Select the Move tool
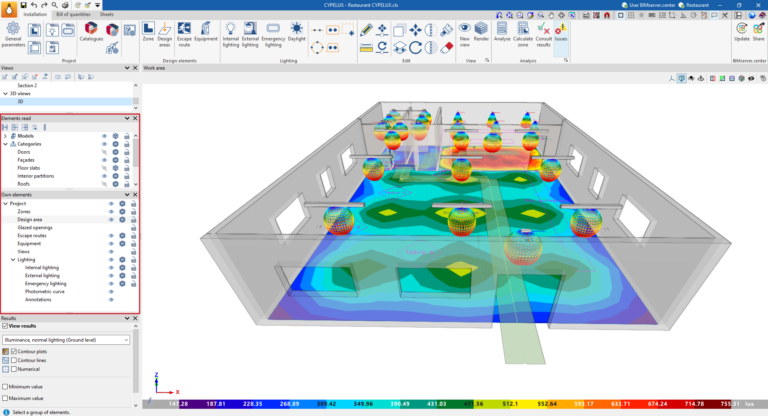Image resolution: width=768 pixels, height=416 pixels. click(x=415, y=30)
